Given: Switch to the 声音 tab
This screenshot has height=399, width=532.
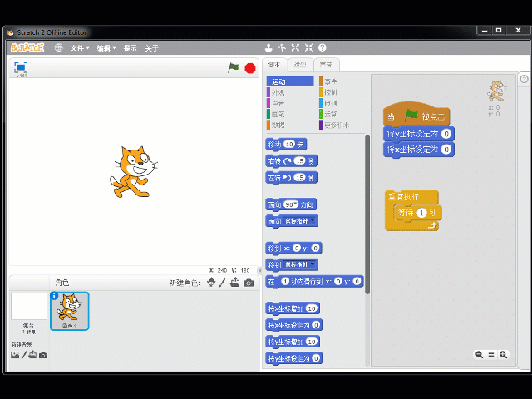Looking at the screenshot, I should (326, 65).
